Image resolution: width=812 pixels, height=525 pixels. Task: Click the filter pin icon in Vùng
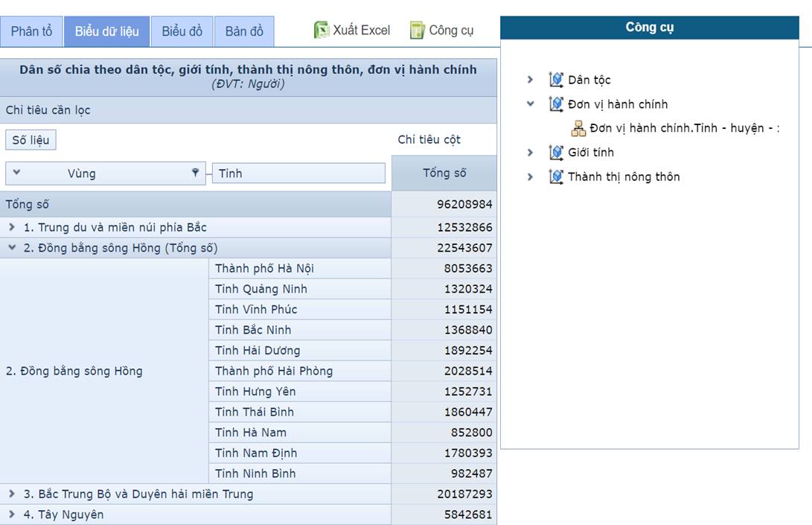point(195,173)
